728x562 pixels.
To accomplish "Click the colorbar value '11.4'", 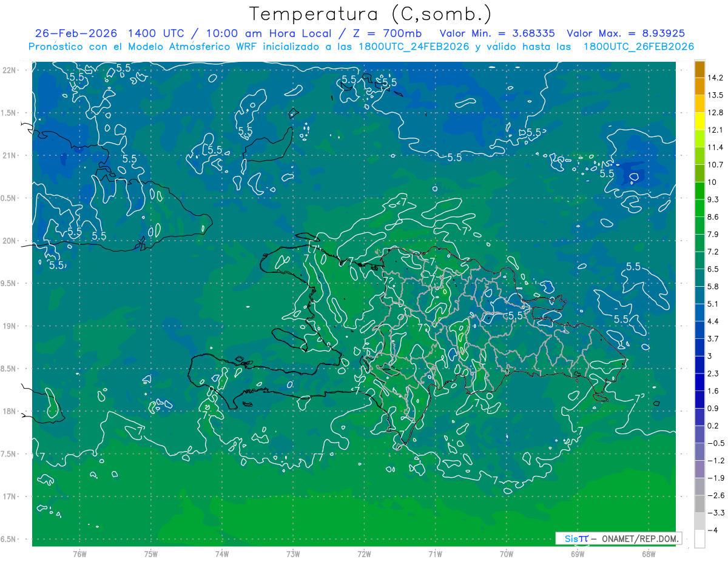I will 715,147.
